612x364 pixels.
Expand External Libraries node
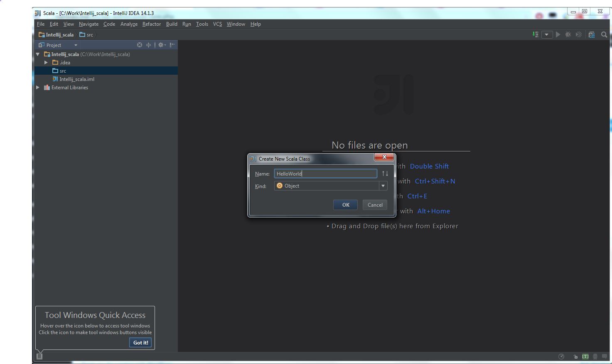pos(38,88)
